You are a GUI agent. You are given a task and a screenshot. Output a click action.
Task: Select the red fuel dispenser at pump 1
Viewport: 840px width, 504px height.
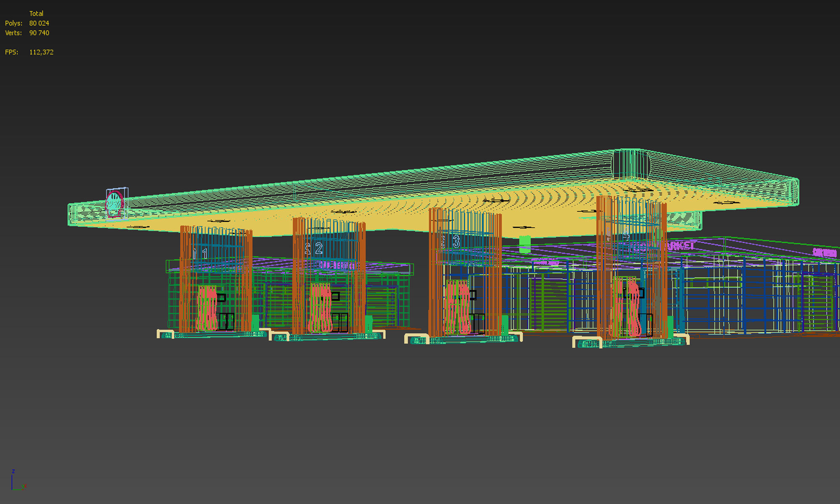tap(207, 308)
